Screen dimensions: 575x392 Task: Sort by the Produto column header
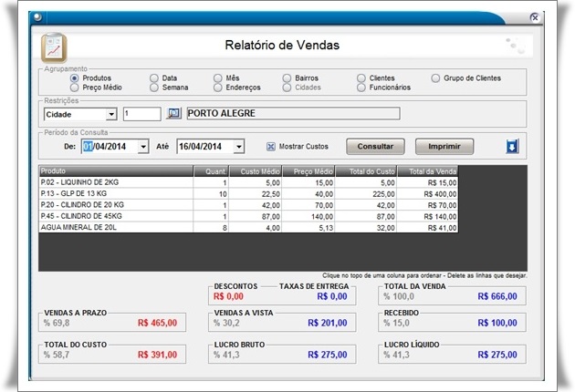pos(116,171)
